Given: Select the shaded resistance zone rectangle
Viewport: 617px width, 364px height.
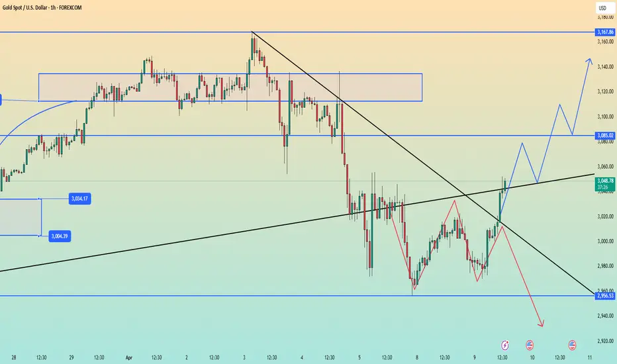Looking at the screenshot, I should pos(230,87).
